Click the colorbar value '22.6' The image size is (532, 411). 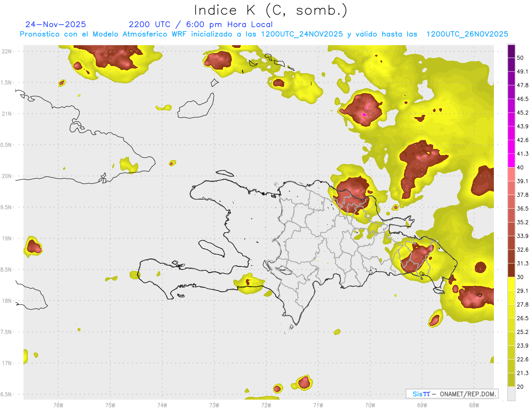523,360
